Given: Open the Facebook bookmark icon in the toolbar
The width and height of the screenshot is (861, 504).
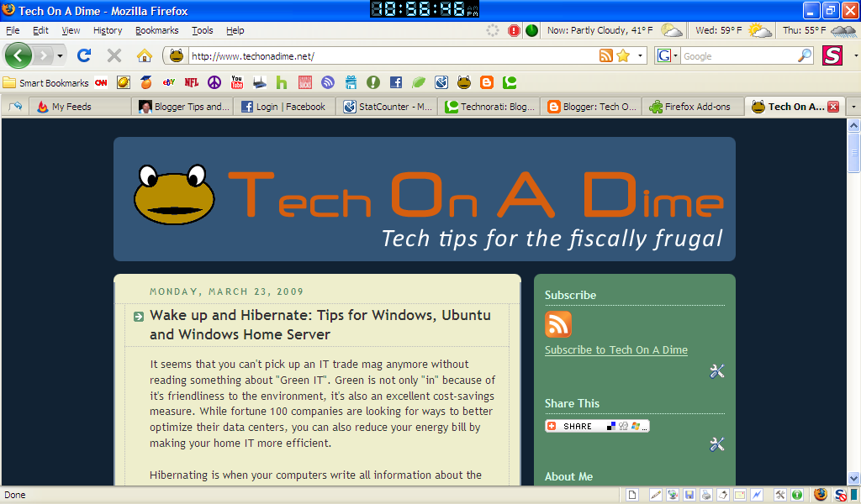Looking at the screenshot, I should point(396,83).
